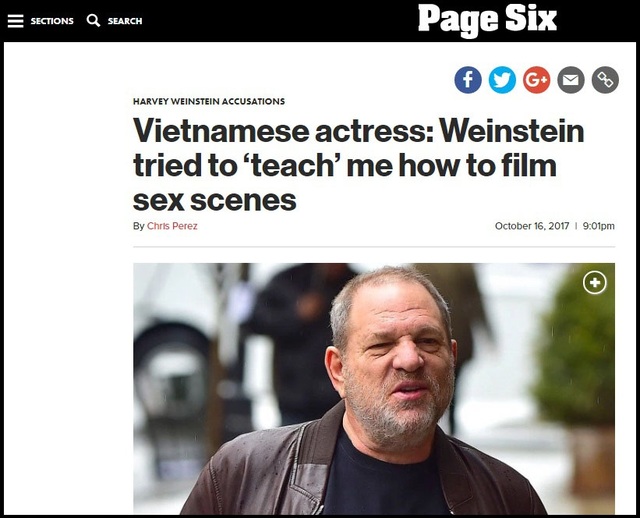Select the SEARCH label in the header
This screenshot has height=518, width=640.
[x=125, y=21]
